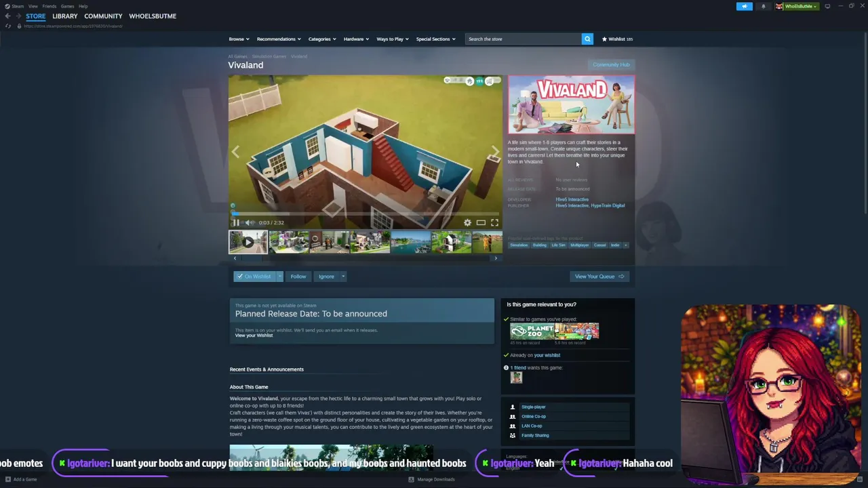Focus the Search the store field
868x488 pixels.
(x=523, y=39)
